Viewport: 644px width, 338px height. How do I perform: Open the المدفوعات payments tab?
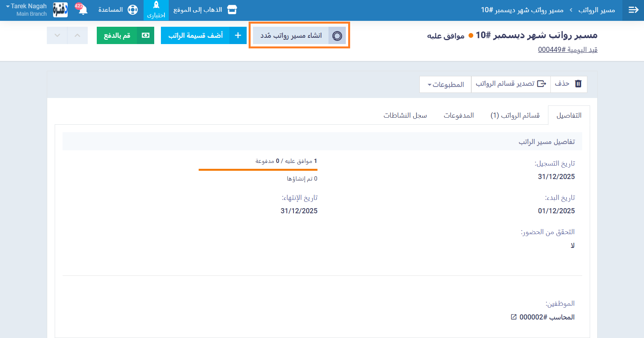click(459, 115)
